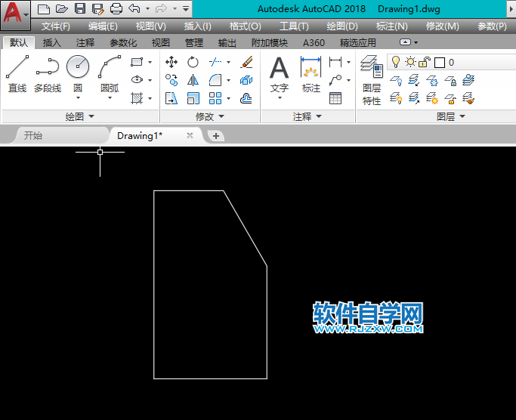Click the Erase tool icon

[246, 62]
